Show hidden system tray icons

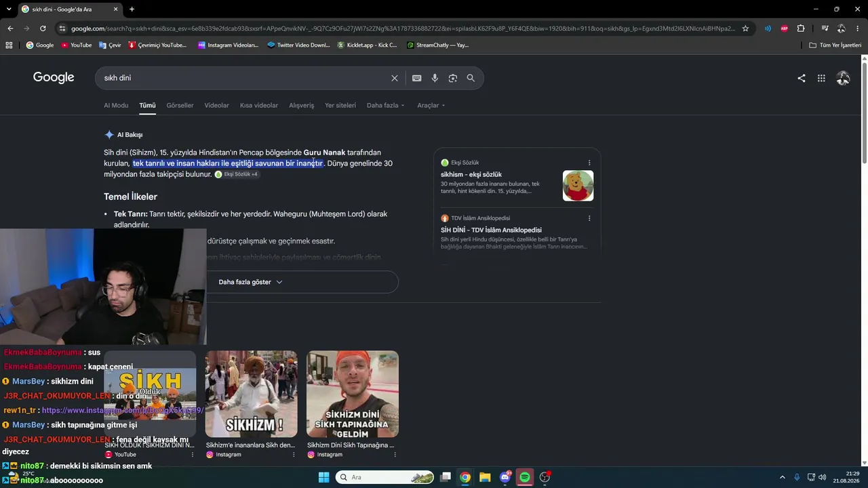[x=782, y=477]
